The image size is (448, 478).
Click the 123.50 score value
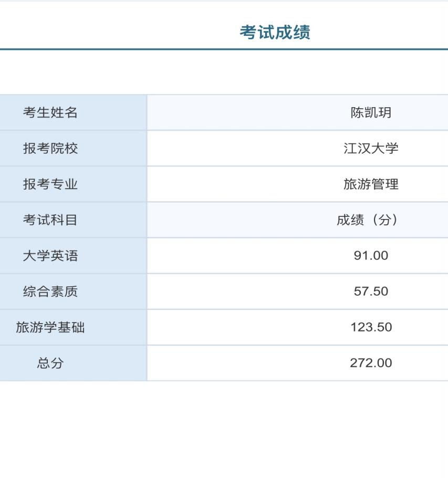(371, 327)
